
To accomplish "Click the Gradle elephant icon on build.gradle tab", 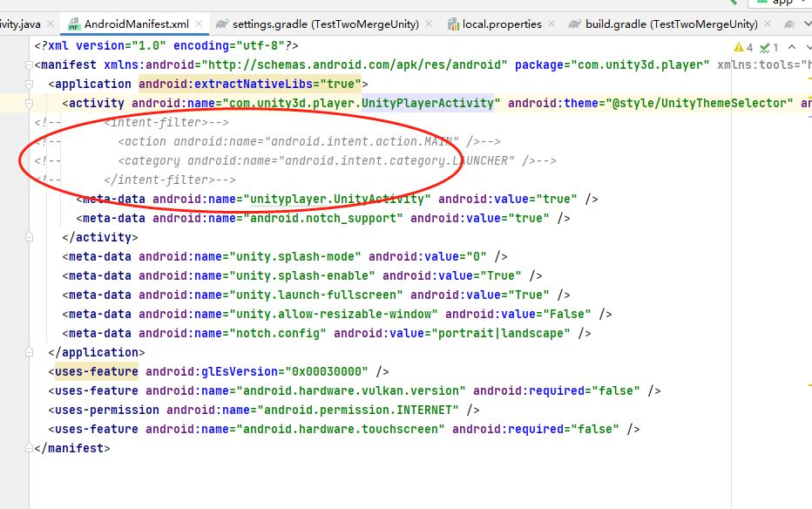I will 574,24.
